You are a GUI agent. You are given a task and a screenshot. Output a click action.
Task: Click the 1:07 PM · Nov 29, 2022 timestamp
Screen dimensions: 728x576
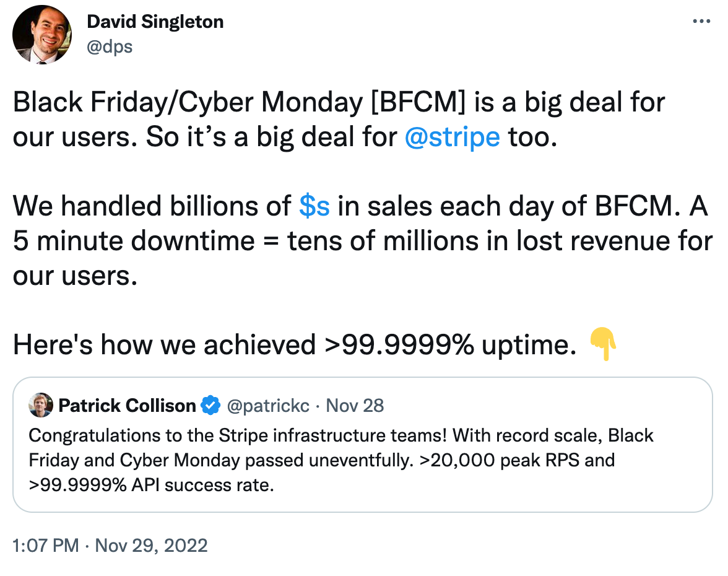pos(110,545)
